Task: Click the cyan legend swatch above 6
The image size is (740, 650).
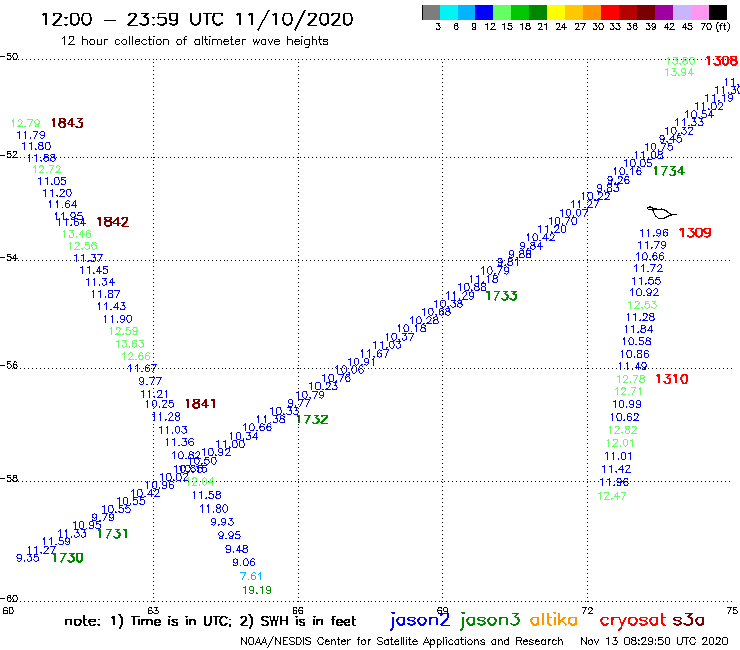Action: pyautogui.click(x=448, y=12)
